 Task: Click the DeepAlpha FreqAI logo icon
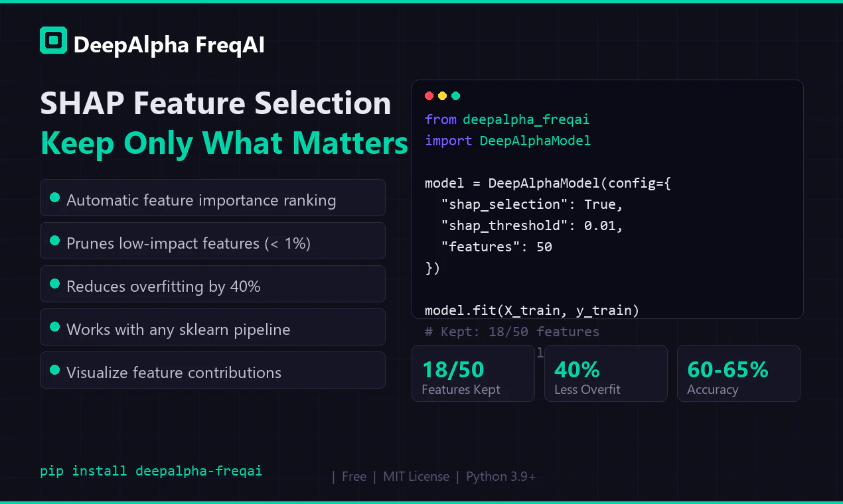tap(53, 40)
